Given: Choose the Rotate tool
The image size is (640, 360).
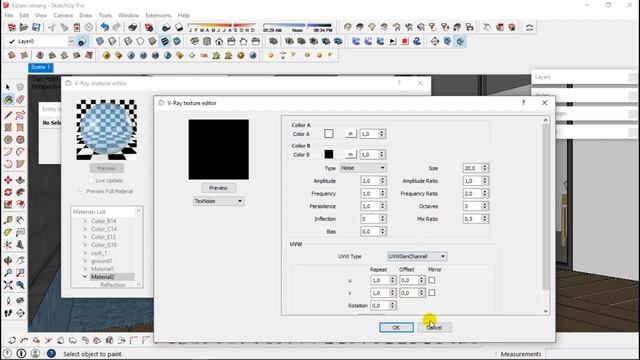Looking at the screenshot, I should click(x=8, y=192).
